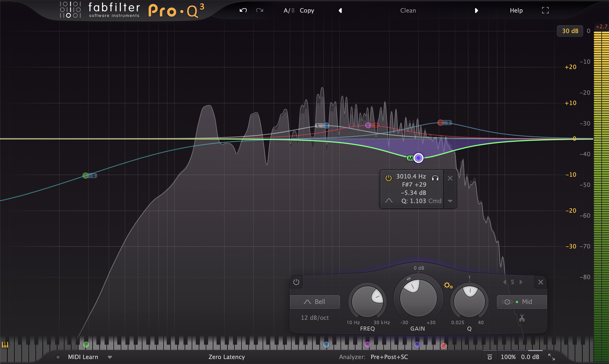Image resolution: width=609 pixels, height=364 pixels.
Task: Go to the next preset arrow
Action: click(476, 10)
